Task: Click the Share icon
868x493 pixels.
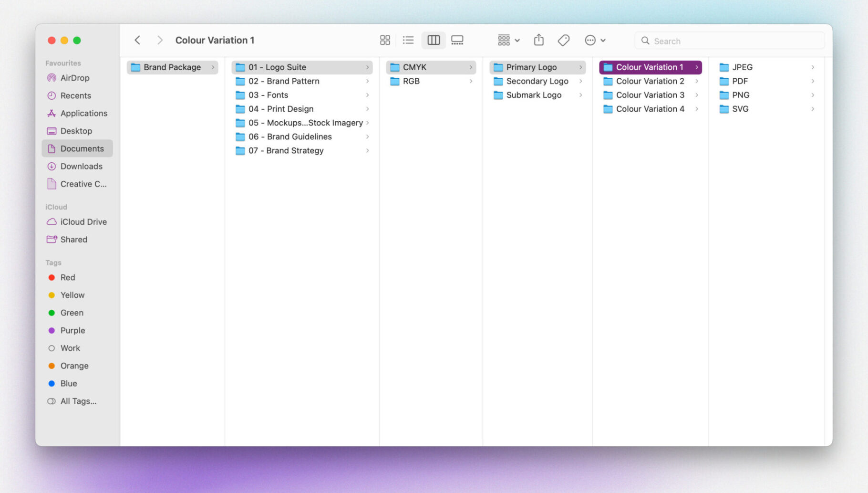Action: [x=539, y=40]
